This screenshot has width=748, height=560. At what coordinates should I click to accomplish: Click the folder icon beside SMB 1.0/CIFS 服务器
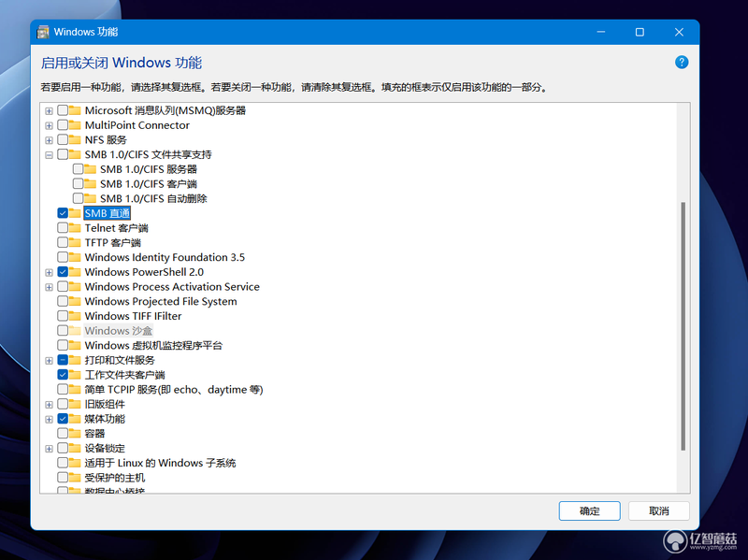coord(90,169)
